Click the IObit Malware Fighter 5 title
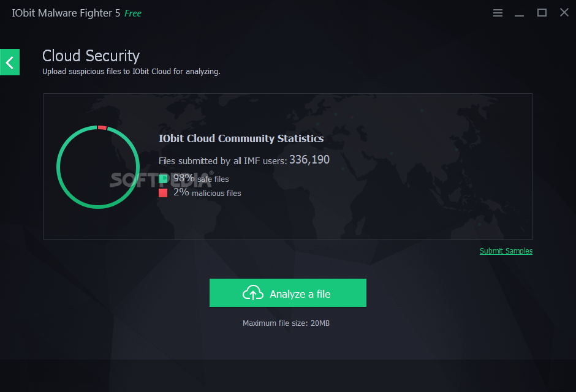 click(x=66, y=13)
